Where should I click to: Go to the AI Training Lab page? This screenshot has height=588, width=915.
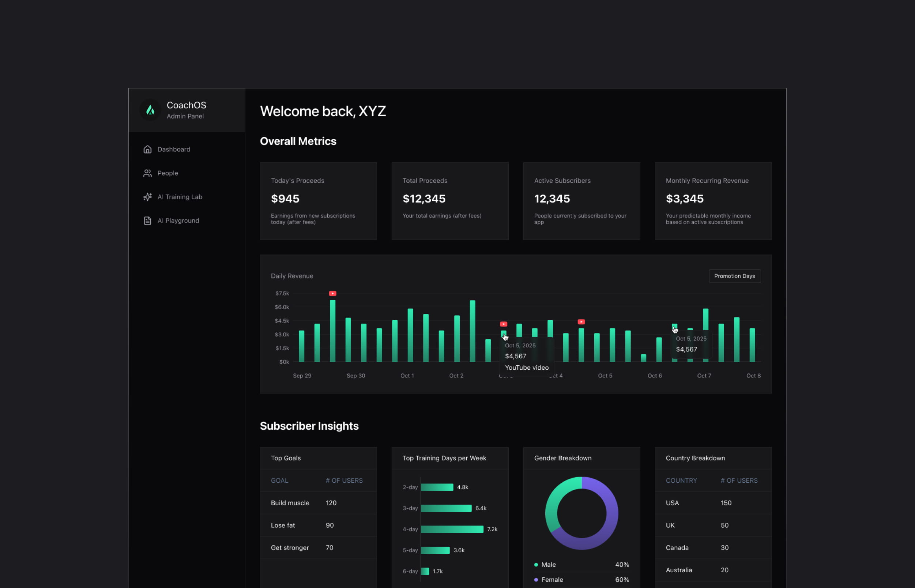[180, 197]
